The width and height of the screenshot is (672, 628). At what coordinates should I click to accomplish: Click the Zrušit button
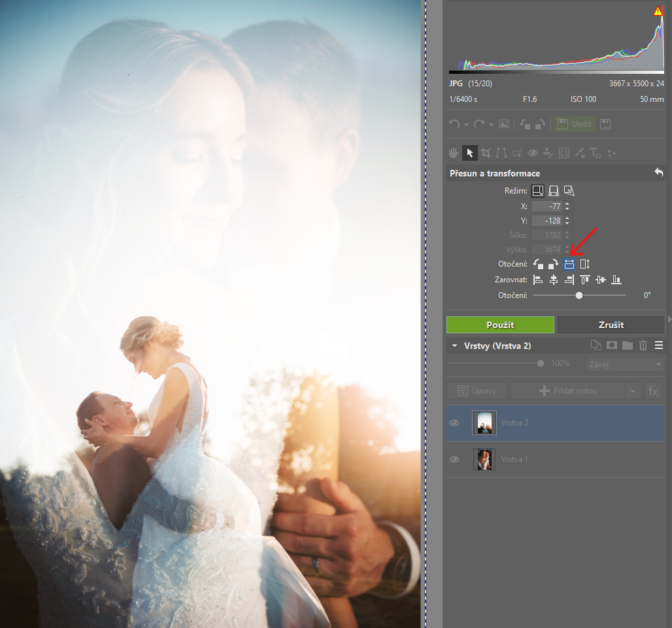(611, 325)
